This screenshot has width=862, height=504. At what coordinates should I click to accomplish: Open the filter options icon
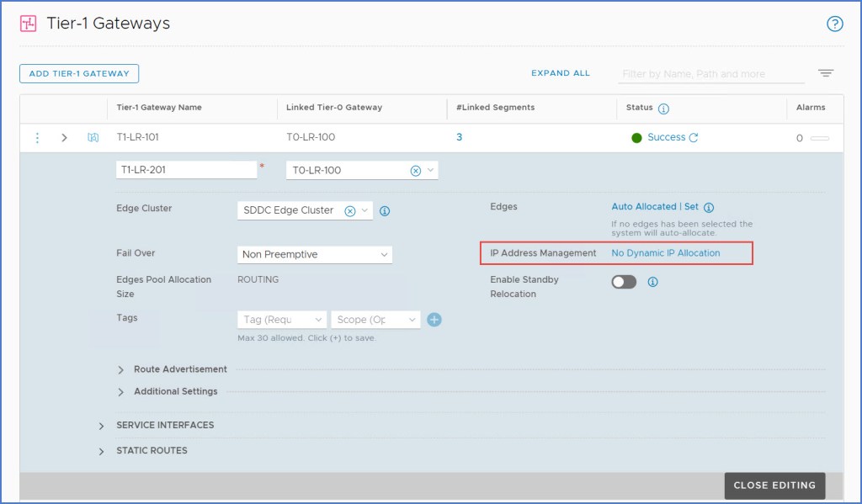pos(826,73)
